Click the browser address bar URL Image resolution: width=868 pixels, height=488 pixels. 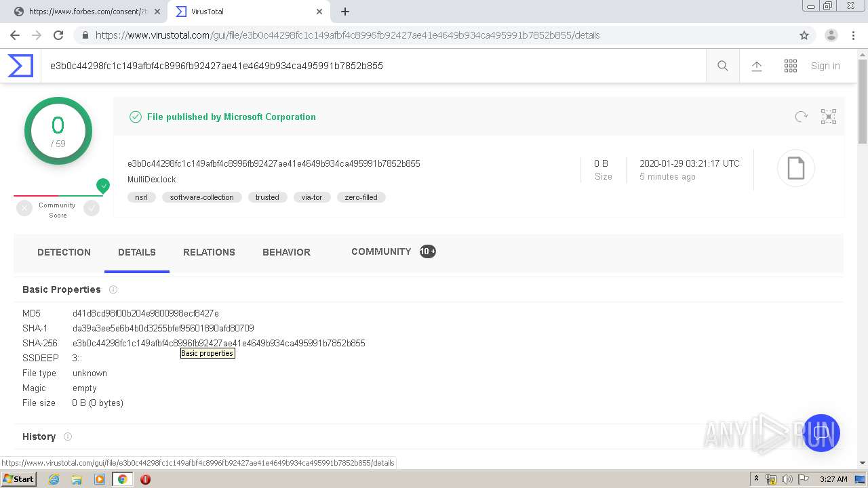(347, 35)
